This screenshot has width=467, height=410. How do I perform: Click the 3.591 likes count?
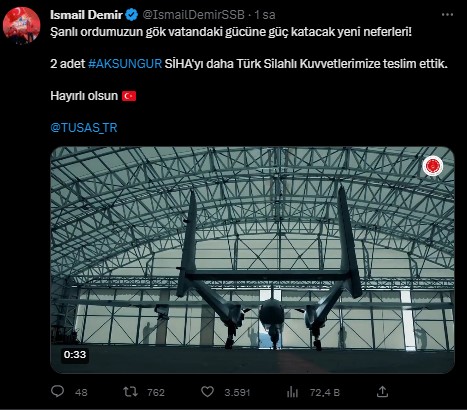point(237,392)
